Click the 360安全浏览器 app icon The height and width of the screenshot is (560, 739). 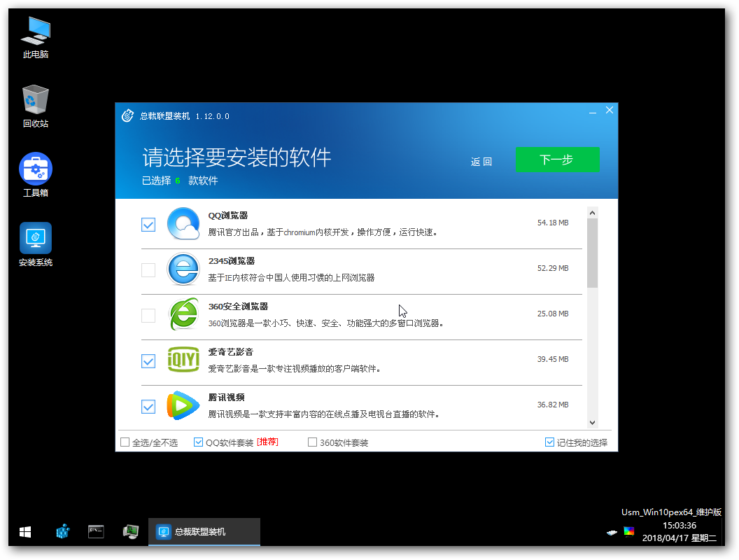[183, 314]
